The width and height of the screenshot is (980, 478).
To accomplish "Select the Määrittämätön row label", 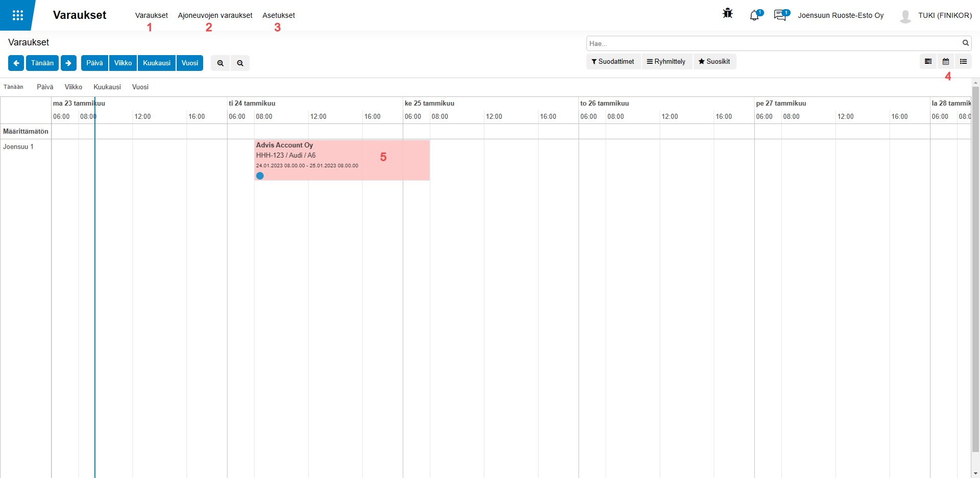I will (x=26, y=131).
